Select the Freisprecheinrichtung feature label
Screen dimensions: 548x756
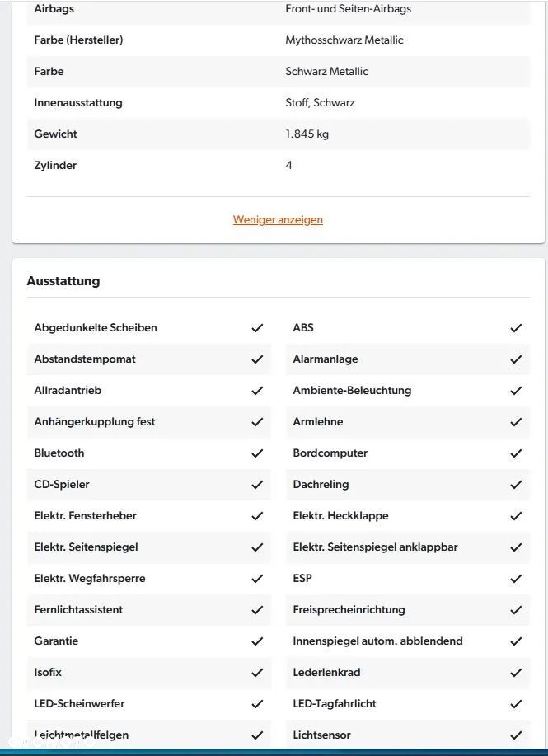click(x=349, y=610)
